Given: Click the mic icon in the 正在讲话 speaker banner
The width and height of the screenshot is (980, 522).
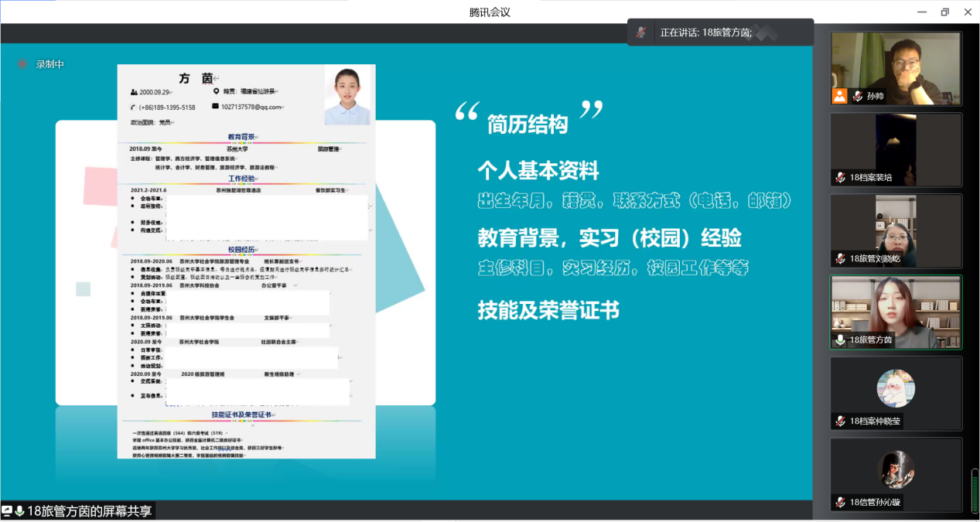Looking at the screenshot, I should [x=641, y=32].
